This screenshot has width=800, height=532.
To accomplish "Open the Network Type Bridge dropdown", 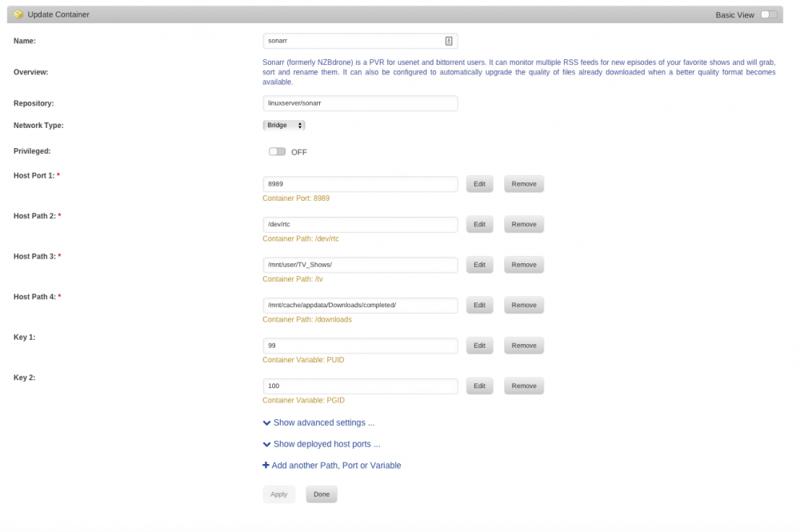I will (284, 125).
